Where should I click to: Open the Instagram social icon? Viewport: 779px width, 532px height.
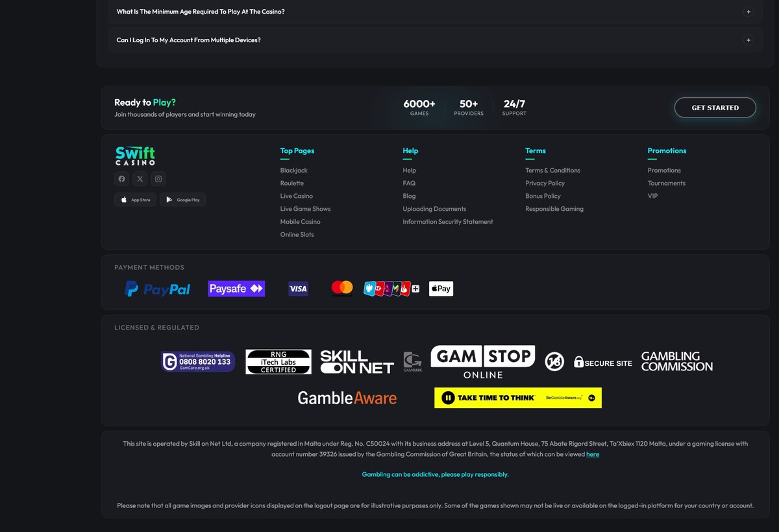pyautogui.click(x=158, y=179)
